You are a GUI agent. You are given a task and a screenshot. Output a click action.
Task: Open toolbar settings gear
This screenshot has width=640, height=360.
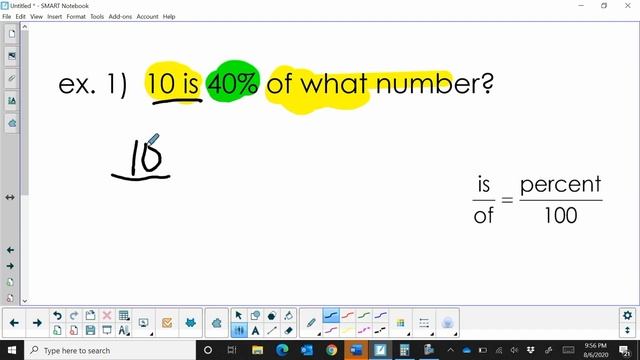[627, 315]
